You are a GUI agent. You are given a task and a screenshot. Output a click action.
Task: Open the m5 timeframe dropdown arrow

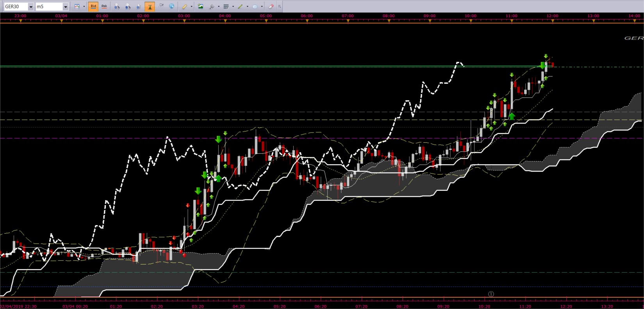pos(66,7)
